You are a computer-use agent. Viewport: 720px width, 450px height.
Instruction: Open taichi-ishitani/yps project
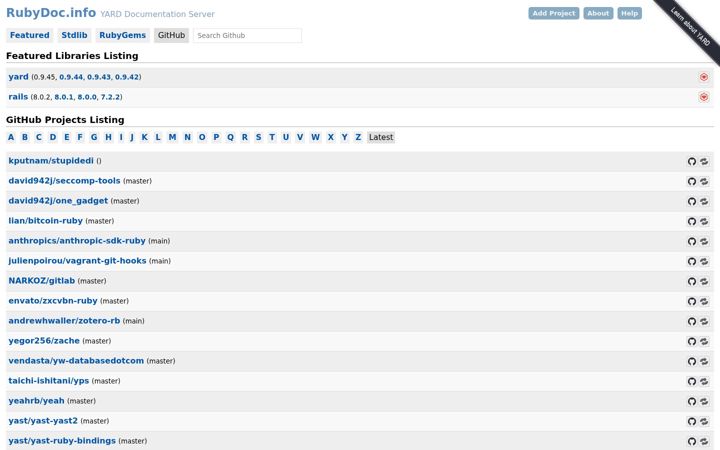tap(49, 381)
